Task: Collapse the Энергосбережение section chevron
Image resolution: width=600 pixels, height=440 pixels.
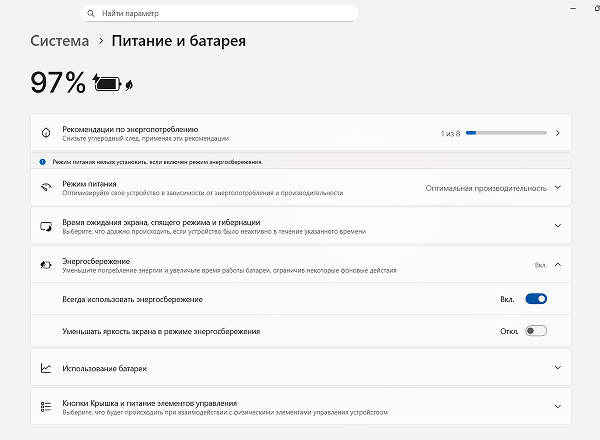Action: click(557, 265)
